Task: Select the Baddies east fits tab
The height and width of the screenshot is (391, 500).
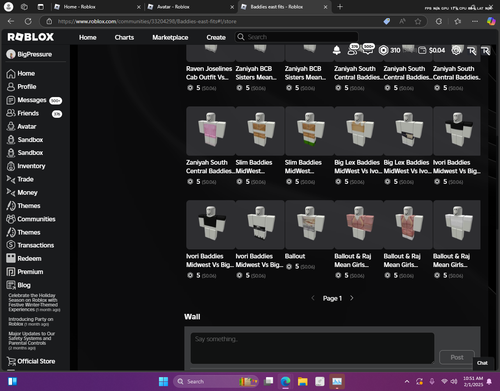Action: point(283,7)
